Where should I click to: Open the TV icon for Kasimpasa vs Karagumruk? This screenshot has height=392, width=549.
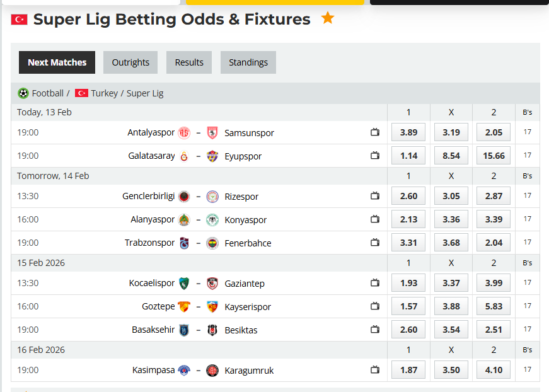(x=375, y=370)
